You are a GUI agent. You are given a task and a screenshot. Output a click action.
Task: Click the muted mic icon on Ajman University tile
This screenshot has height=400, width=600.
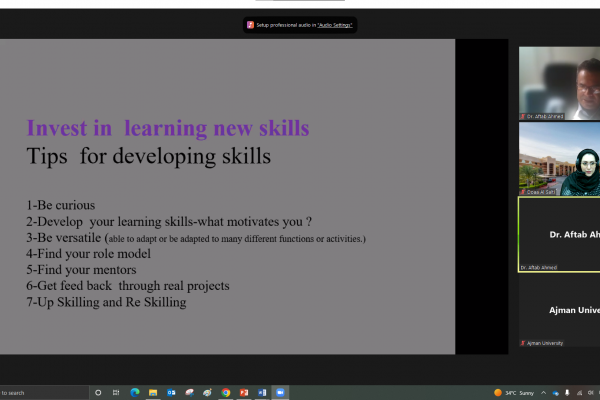coord(523,343)
